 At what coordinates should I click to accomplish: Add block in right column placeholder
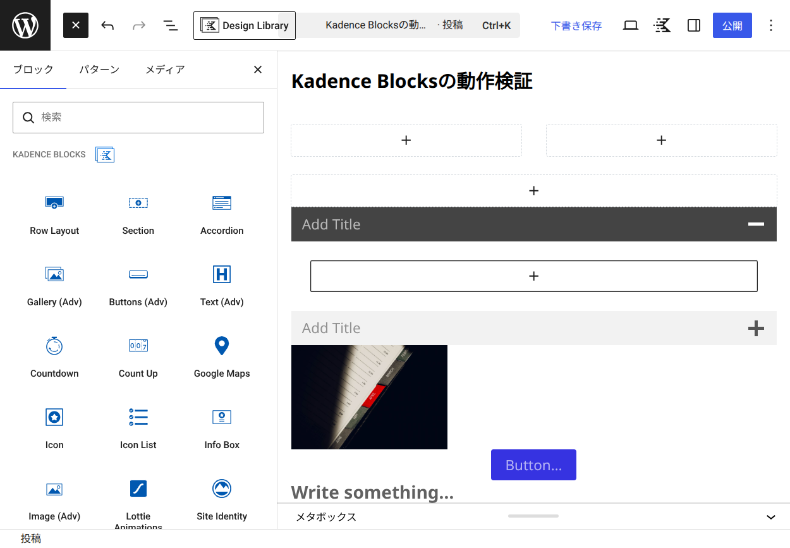[662, 141]
